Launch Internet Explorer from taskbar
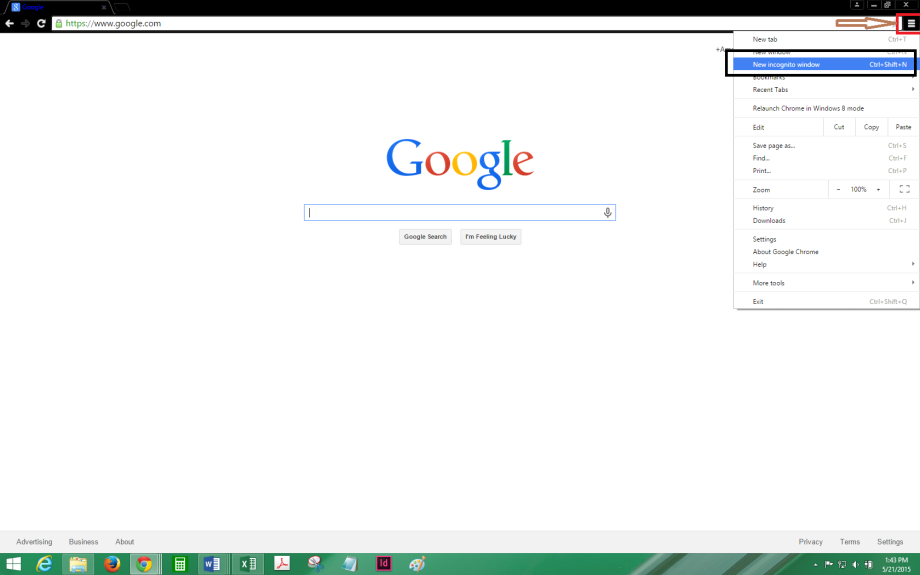 pos(45,564)
